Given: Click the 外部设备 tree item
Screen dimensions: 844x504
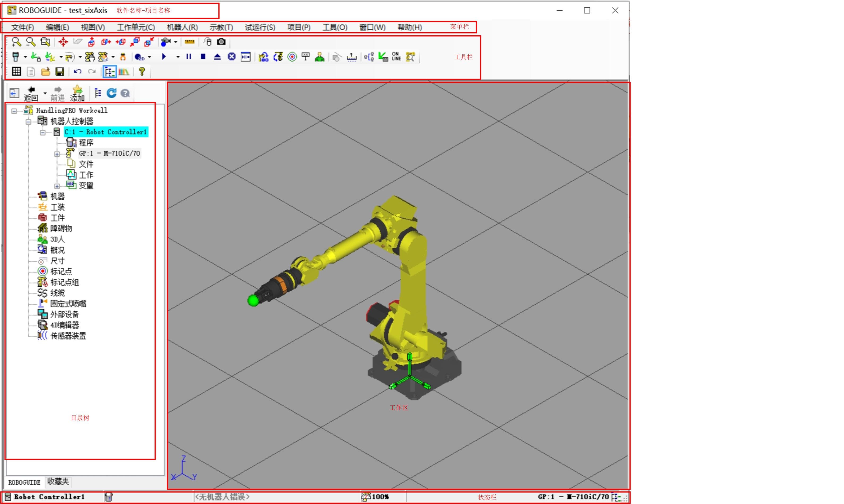Looking at the screenshot, I should [64, 314].
